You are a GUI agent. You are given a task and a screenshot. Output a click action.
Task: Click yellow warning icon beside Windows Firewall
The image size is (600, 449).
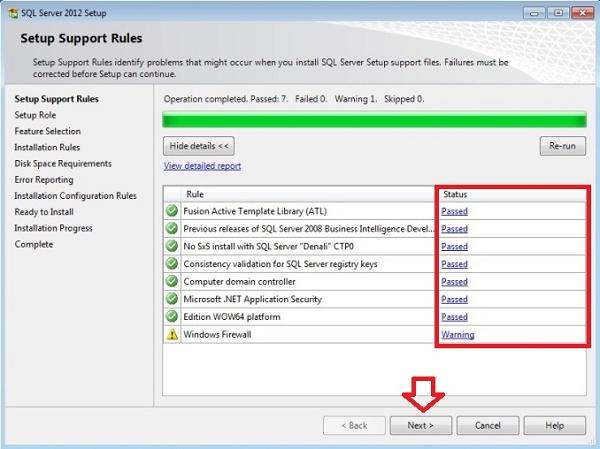[x=172, y=335]
